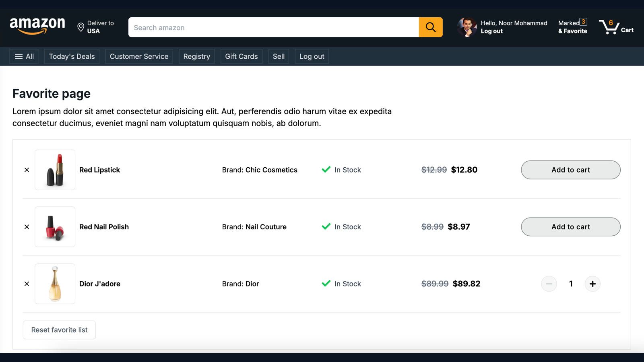Click Brand: Chic Cosmetics text
This screenshot has height=362, width=644.
260,170
